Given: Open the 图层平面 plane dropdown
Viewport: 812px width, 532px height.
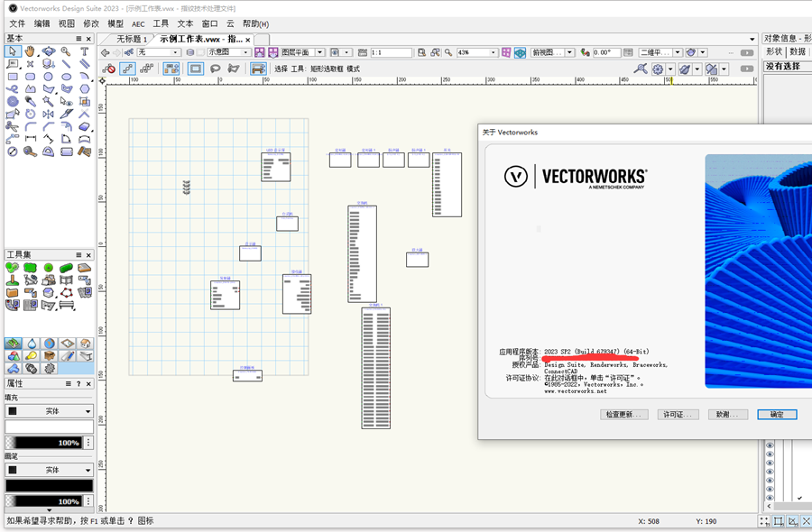Looking at the screenshot, I should (x=303, y=52).
